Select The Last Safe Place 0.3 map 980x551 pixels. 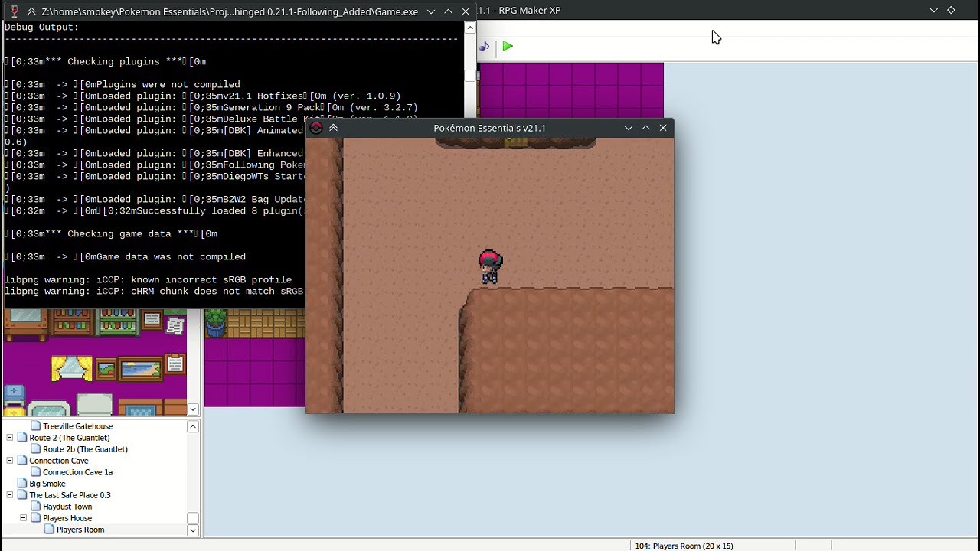(70, 495)
